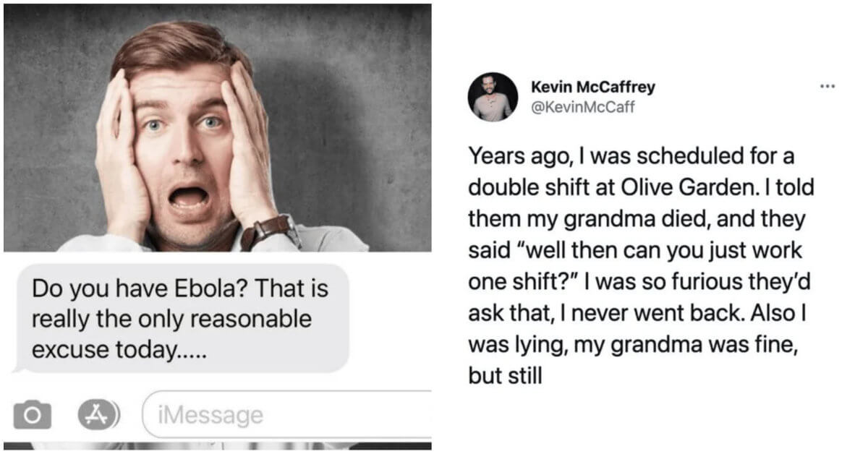
Task: Click the @KevinMcCaff handle
Action: (x=583, y=108)
